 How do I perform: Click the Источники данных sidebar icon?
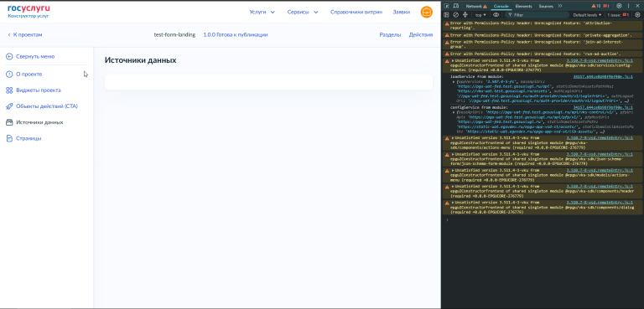[x=9, y=122]
